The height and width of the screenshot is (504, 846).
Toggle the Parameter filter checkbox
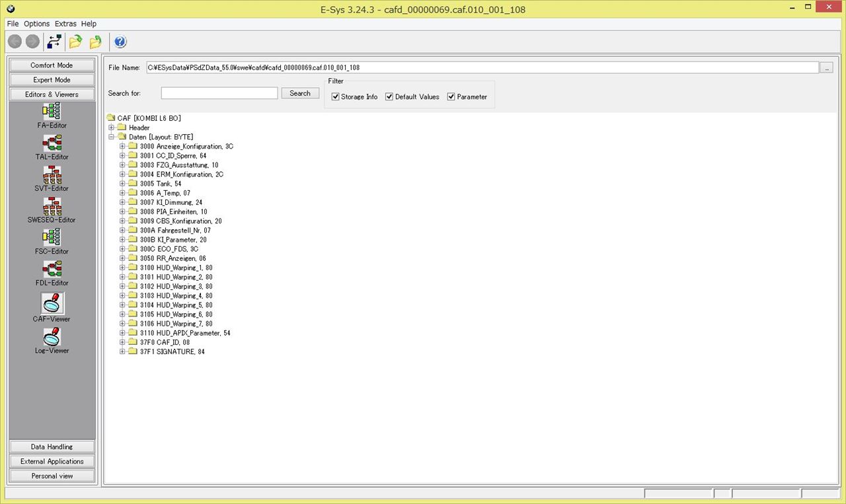tap(451, 96)
